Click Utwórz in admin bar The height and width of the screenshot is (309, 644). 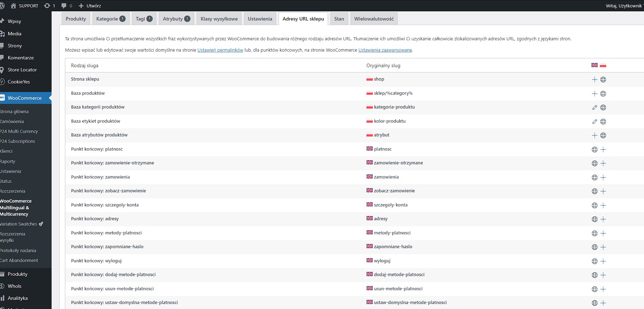coord(90,6)
